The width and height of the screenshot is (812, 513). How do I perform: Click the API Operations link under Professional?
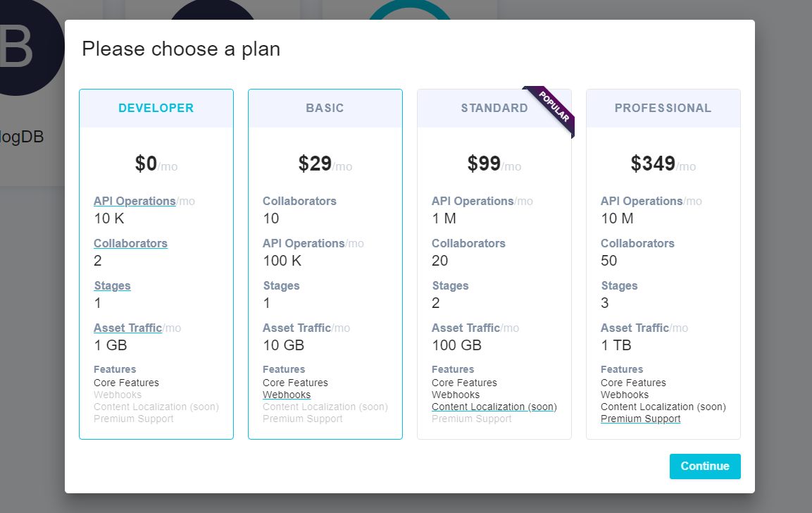click(x=642, y=201)
